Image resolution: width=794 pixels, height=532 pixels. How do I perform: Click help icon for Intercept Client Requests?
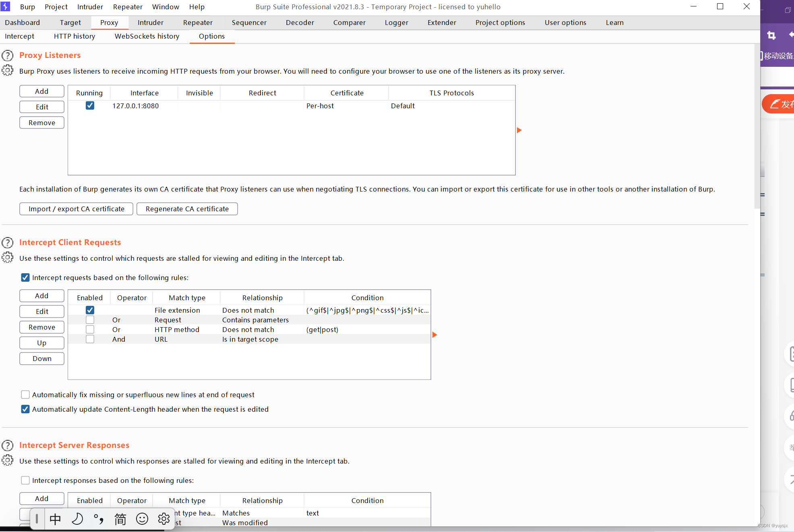point(7,243)
